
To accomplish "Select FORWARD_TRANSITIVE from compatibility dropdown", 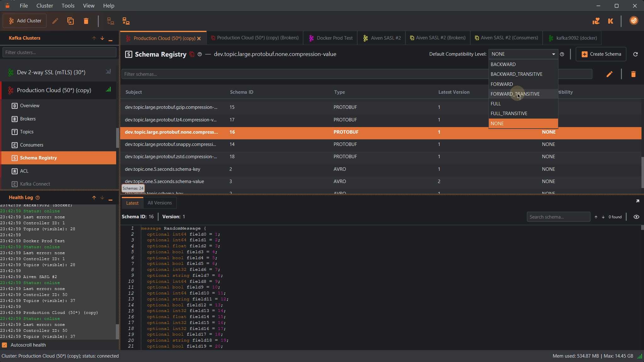I will 515,94.
